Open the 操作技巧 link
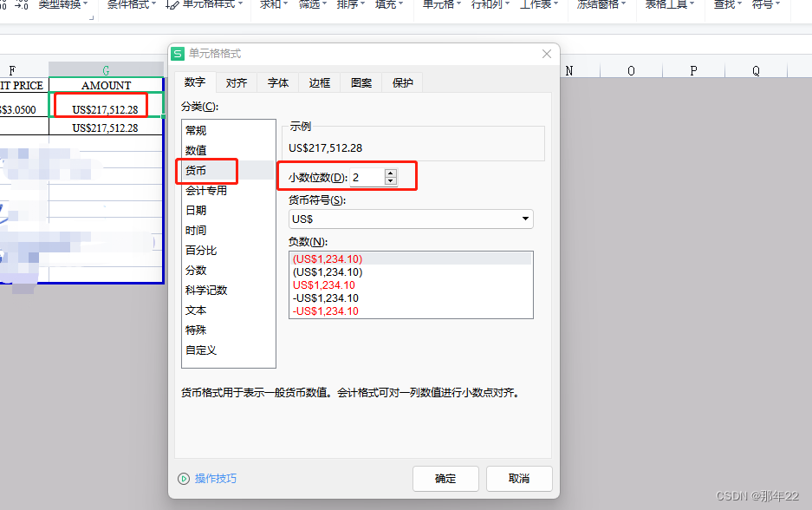 click(x=217, y=478)
